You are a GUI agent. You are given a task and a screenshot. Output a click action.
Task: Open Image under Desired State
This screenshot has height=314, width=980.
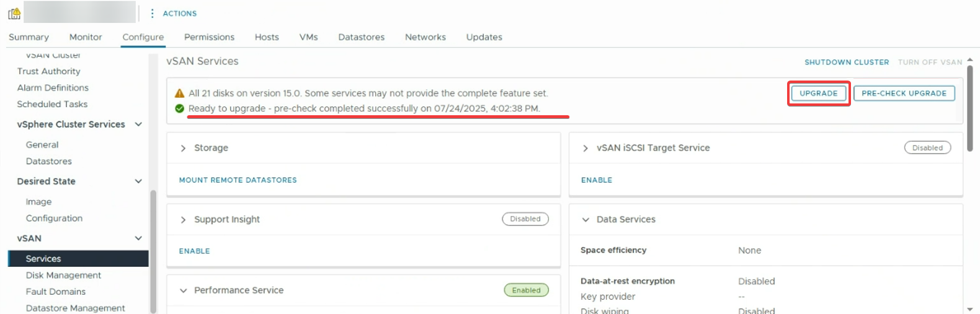[38, 202]
